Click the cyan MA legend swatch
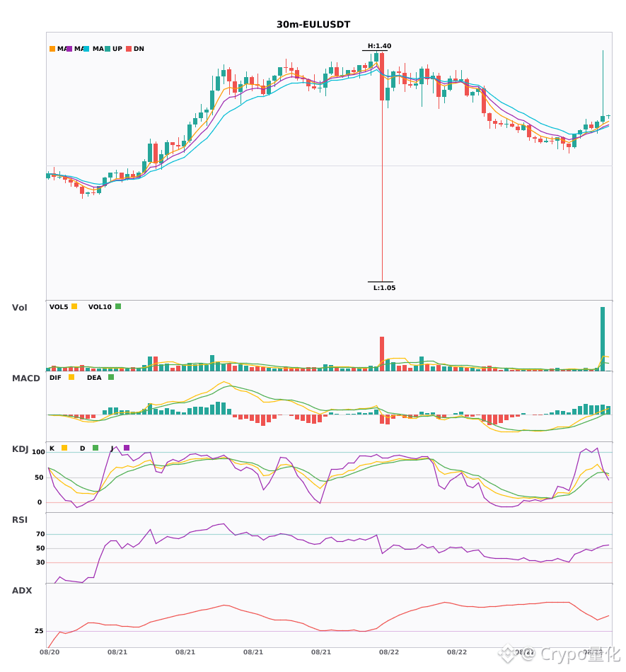The image size is (626, 672). pyautogui.click(x=86, y=49)
